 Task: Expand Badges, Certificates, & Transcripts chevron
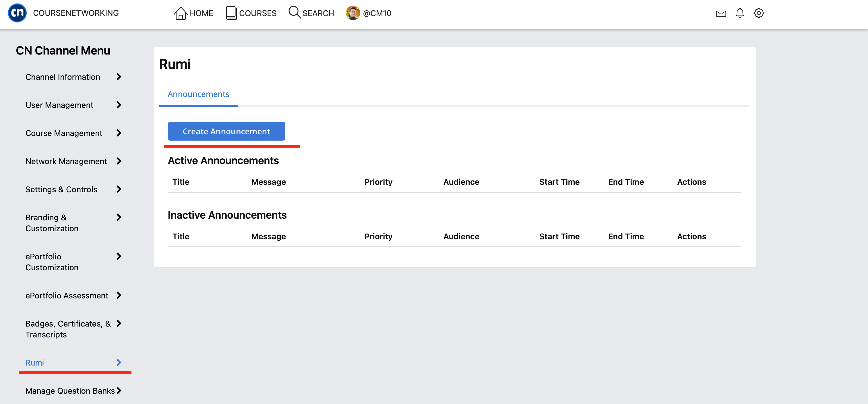[x=119, y=323]
